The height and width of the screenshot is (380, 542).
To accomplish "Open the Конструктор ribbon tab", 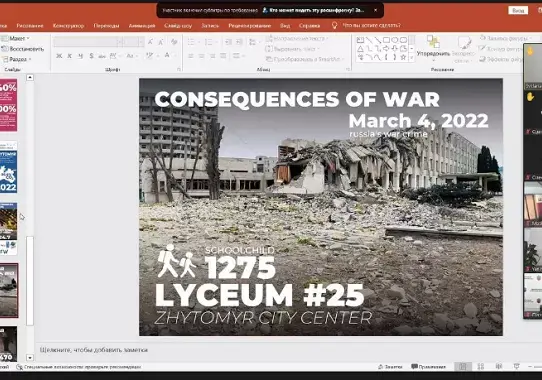I will coord(68,26).
